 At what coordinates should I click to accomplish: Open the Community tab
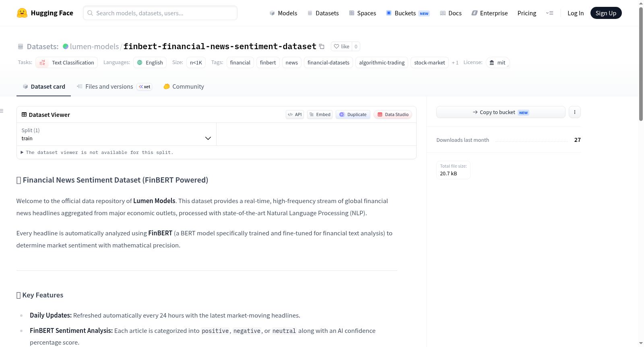[184, 86]
